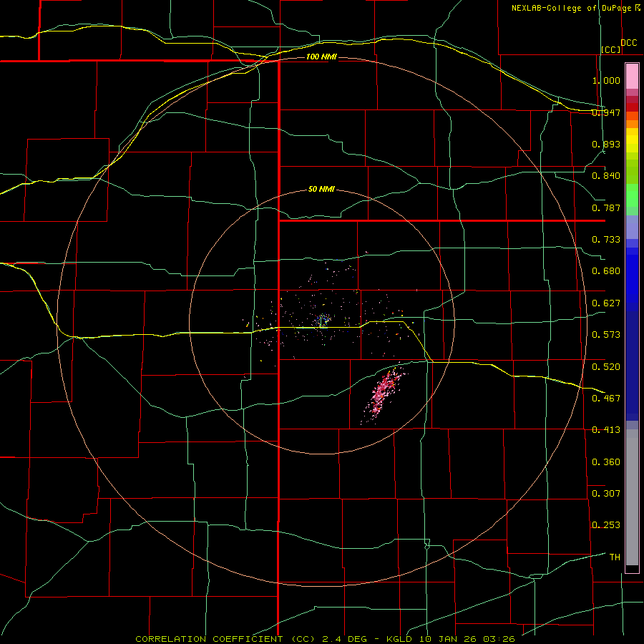Click the TH threshold label
Image resolution: width=644 pixels, height=644 pixels.
[615, 557]
